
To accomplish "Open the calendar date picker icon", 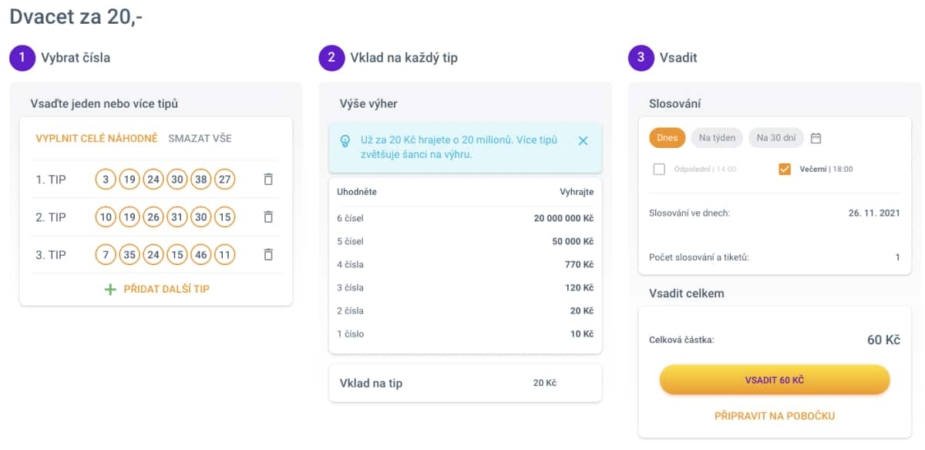I will (x=816, y=138).
